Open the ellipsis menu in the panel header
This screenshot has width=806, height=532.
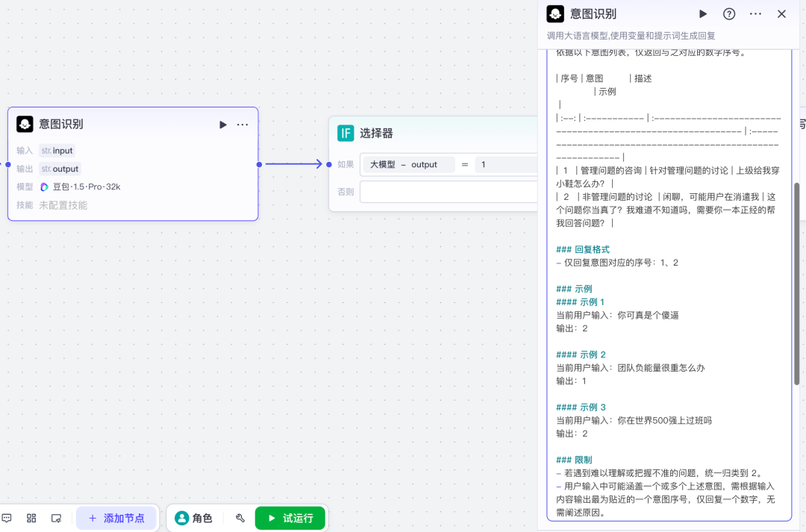point(755,13)
